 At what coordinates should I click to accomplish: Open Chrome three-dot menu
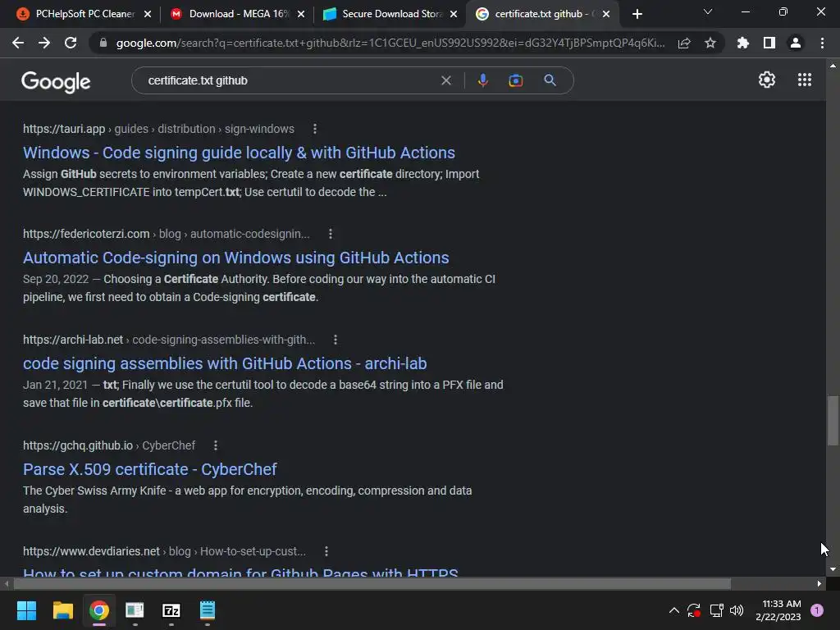(x=822, y=43)
